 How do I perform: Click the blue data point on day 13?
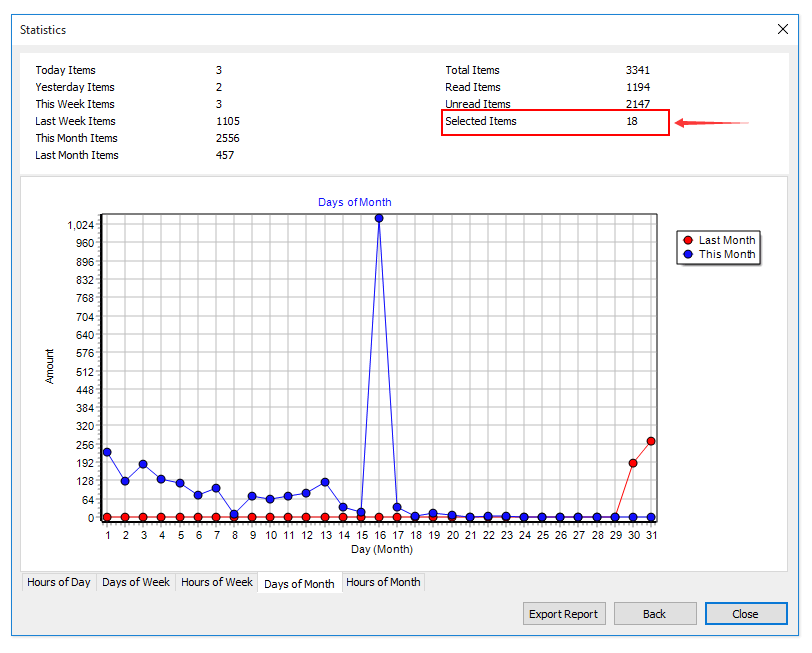325,482
